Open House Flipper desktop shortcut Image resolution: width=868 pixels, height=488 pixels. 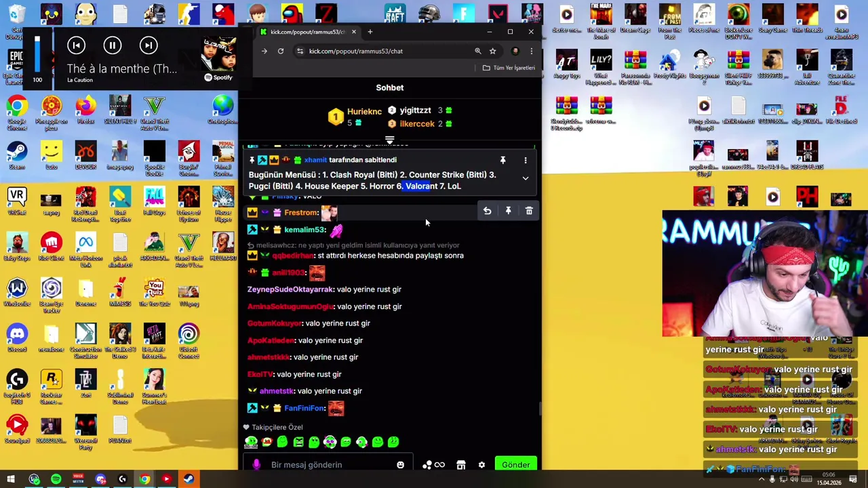point(223,203)
